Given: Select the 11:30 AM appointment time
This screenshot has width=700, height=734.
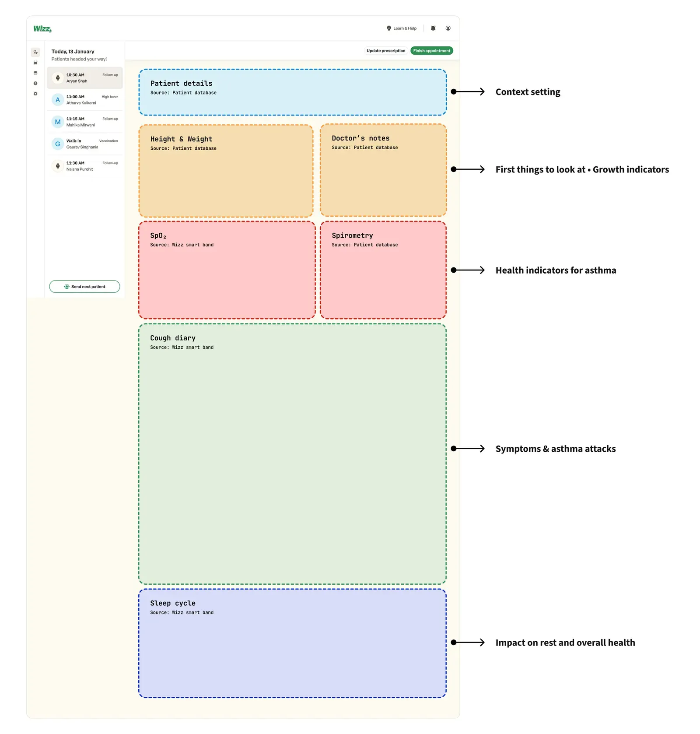Looking at the screenshot, I should [x=75, y=163].
